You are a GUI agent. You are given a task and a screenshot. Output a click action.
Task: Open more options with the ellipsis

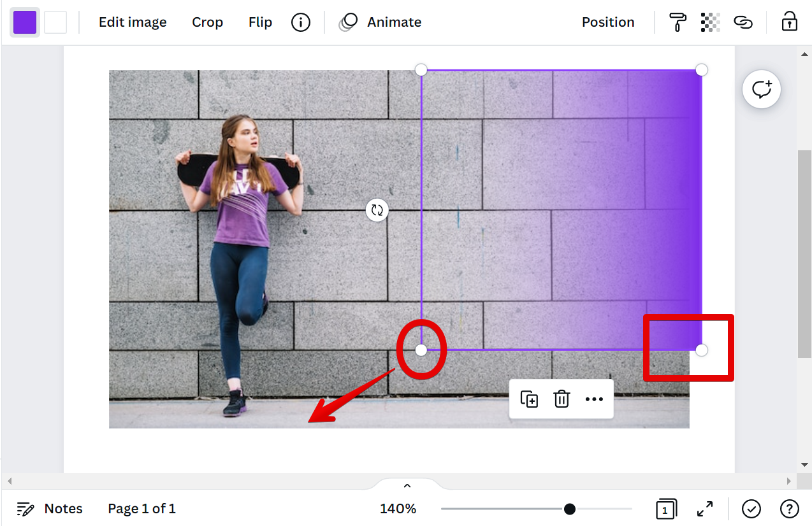click(x=594, y=399)
